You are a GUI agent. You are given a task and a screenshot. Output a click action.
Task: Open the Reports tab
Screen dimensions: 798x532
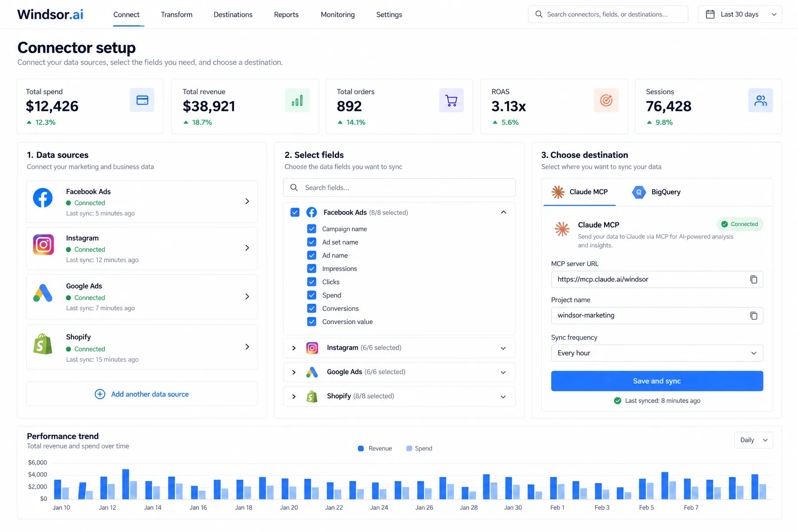286,15
